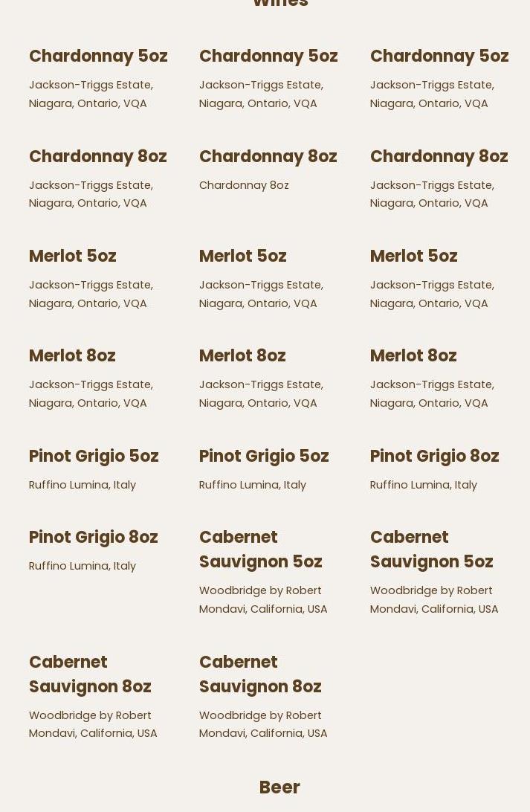Select Pinot Grigio 8oz heading left of Cabernet Sauvignon 5oz

(x=93, y=537)
